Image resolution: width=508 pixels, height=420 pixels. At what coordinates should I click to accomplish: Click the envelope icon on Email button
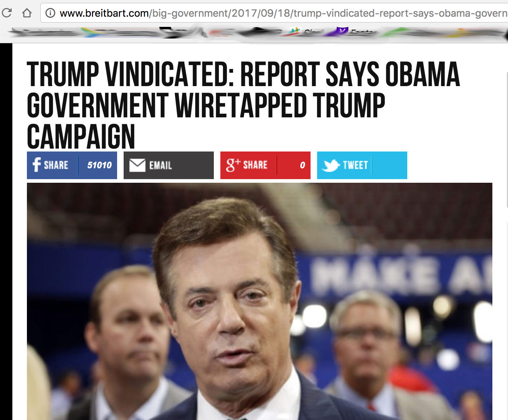click(x=137, y=165)
